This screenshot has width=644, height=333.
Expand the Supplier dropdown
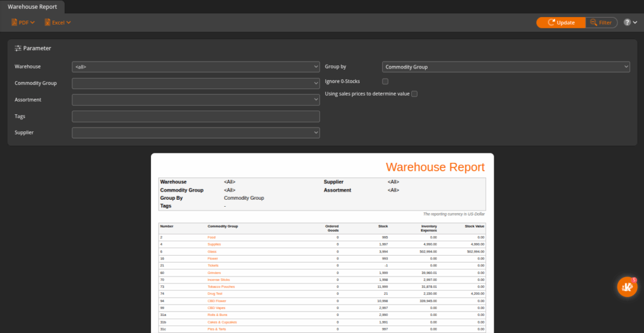(196, 133)
